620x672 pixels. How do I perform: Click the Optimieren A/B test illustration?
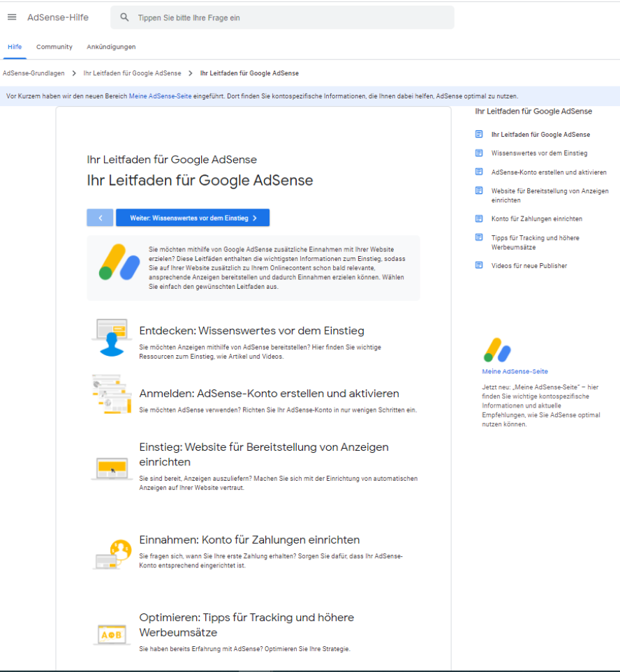pyautogui.click(x=112, y=635)
